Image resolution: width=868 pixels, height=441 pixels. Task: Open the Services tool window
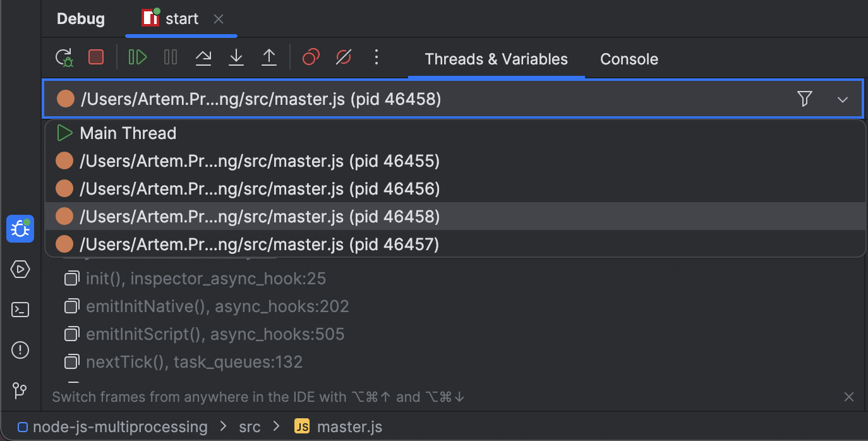[x=20, y=269]
